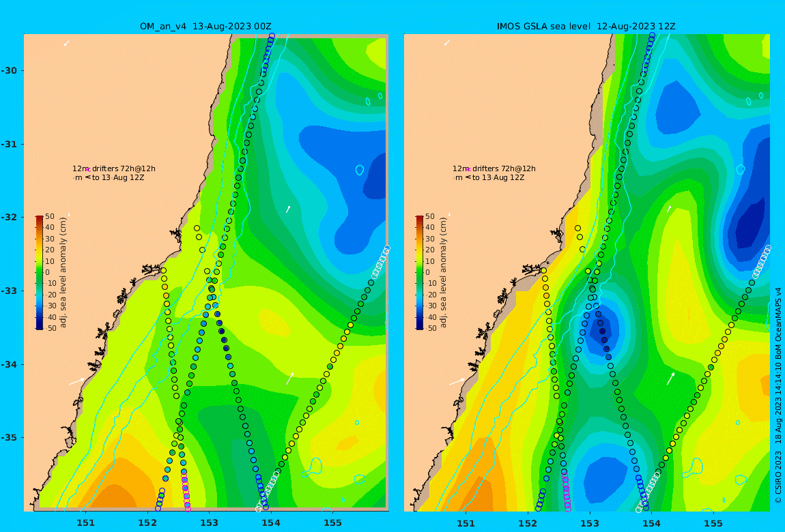The width and height of the screenshot is (785, 532).
Task: Click longitude label 153 under the IMOS GSLA map
Action: click(x=590, y=523)
